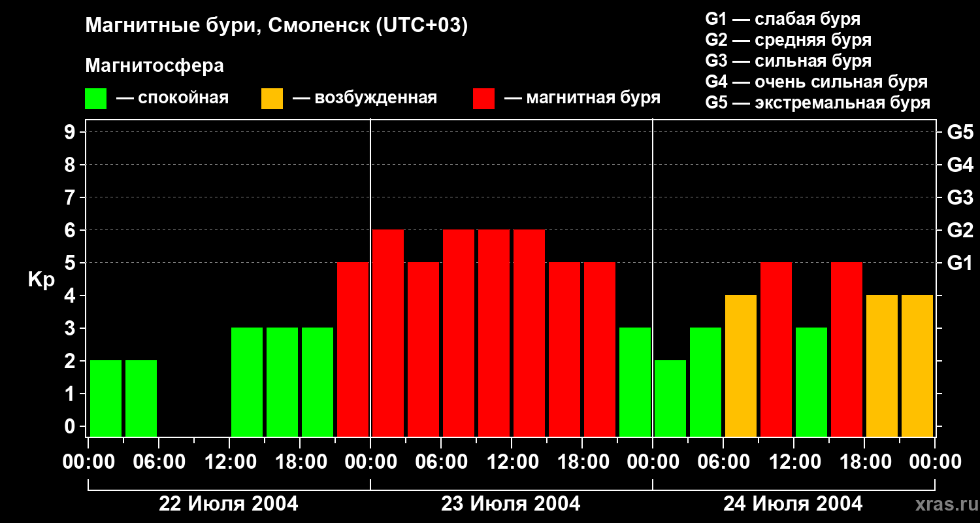Click the last orange bar on 24 July
The image size is (980, 523).
point(917,365)
